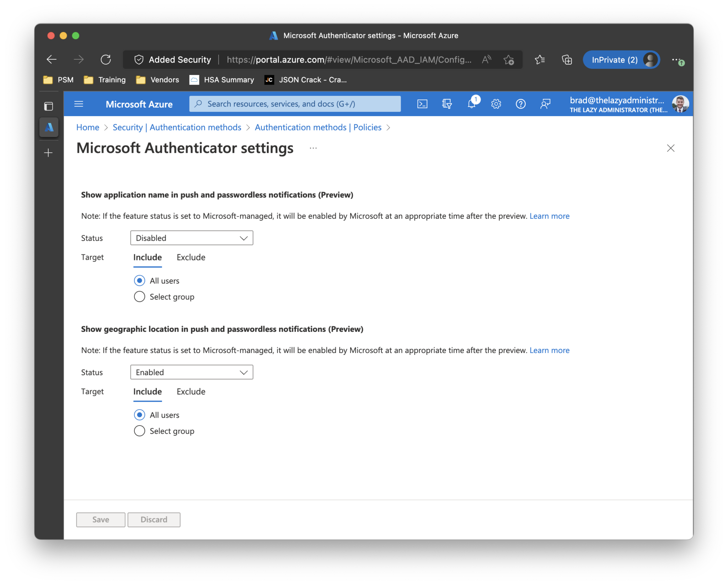Open the Feedback icon
Screen dimensions: 728x585
[x=545, y=104]
